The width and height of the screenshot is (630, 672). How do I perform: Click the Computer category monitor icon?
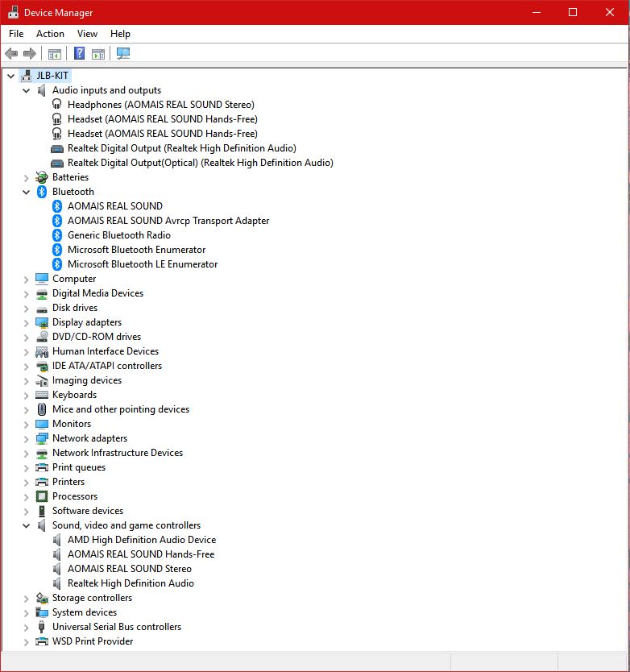tap(42, 279)
